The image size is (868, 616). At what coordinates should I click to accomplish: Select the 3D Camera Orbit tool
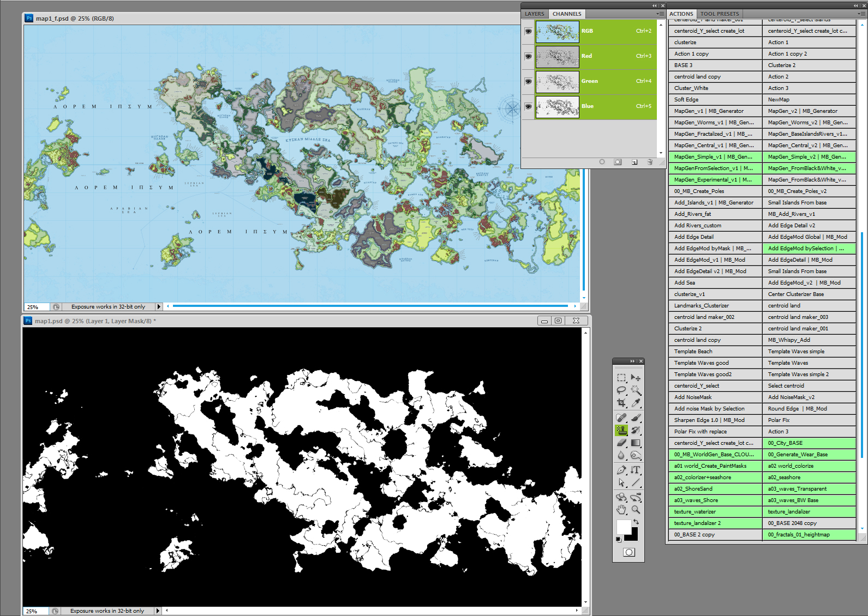point(636,497)
